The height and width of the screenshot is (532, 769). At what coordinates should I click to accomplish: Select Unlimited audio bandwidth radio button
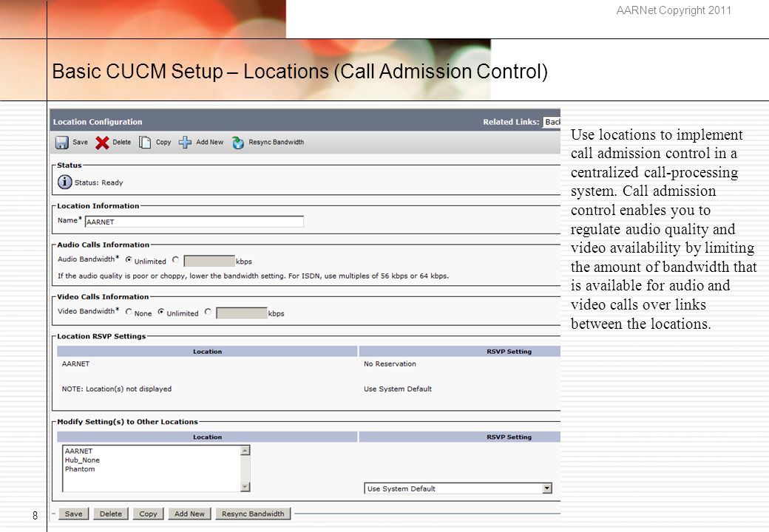pos(129,259)
